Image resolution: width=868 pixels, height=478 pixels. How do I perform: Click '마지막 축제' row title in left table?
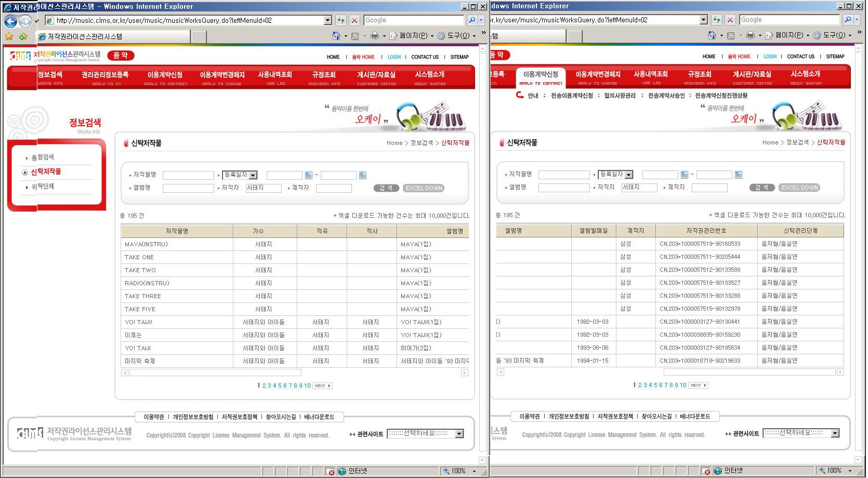140,361
